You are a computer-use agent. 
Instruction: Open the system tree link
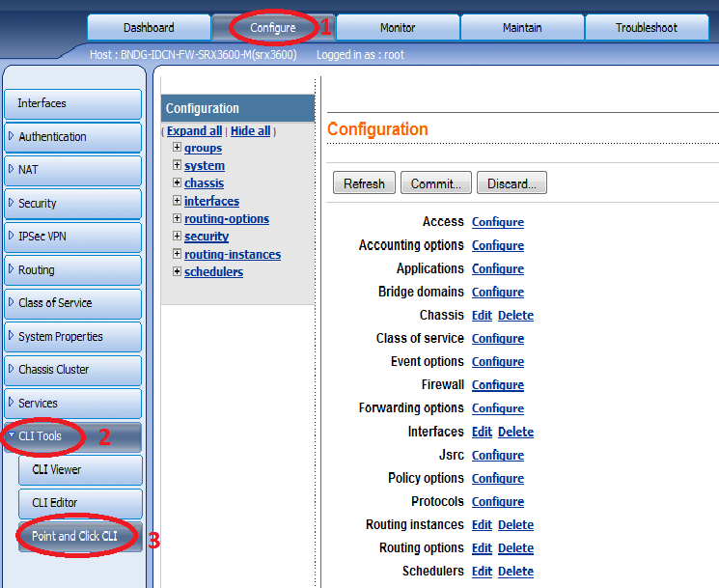coord(205,165)
